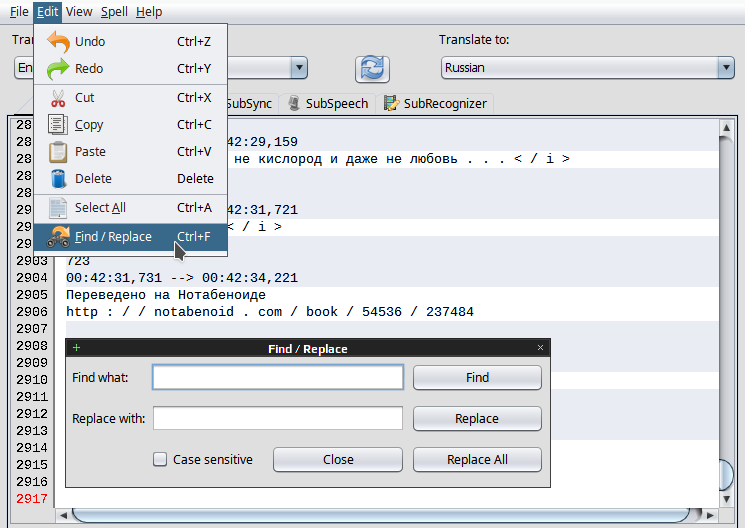Switch to the SubSync tab

pyautogui.click(x=249, y=104)
